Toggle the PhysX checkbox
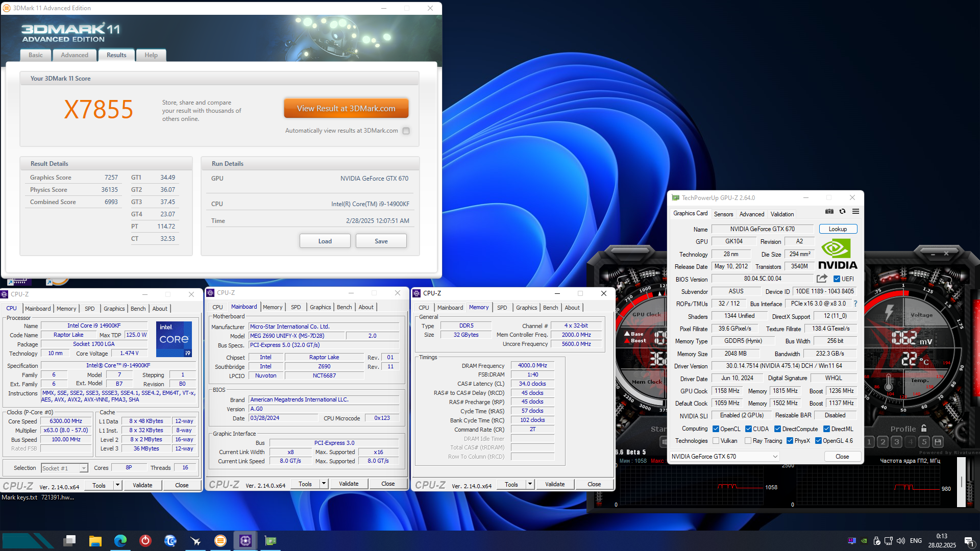Image resolution: width=980 pixels, height=551 pixels. pyautogui.click(x=790, y=441)
